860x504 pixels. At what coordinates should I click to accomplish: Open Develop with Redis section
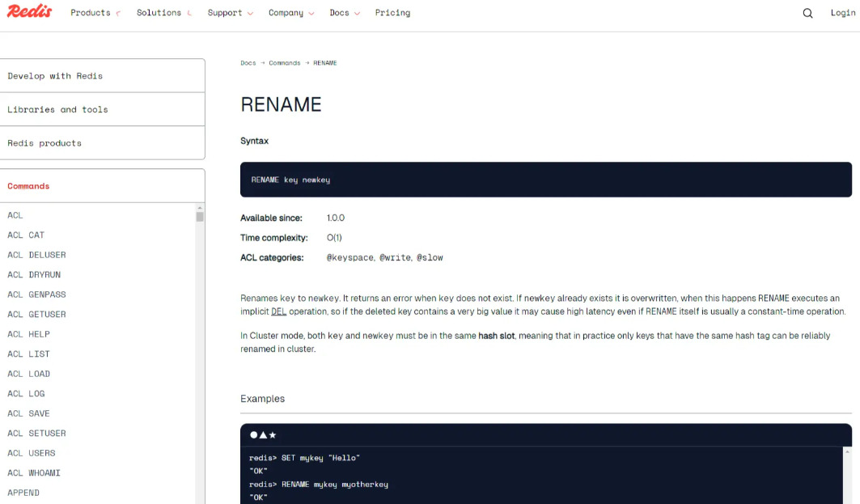[x=103, y=76]
